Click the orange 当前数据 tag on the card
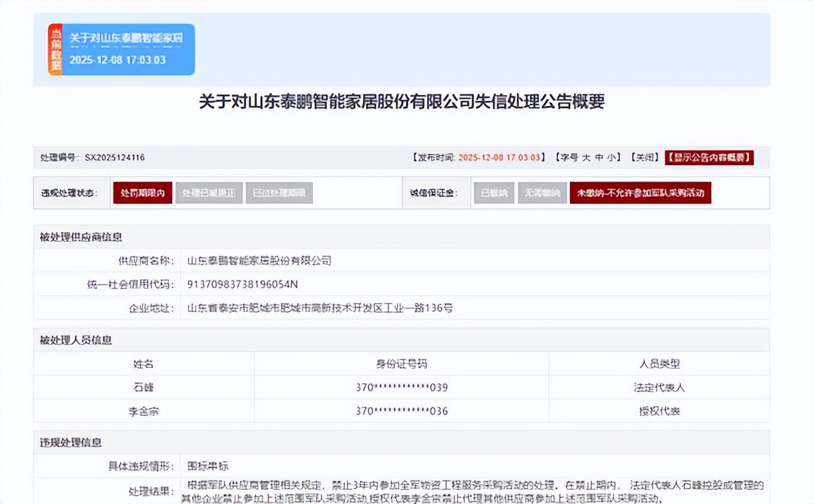 click(55, 49)
